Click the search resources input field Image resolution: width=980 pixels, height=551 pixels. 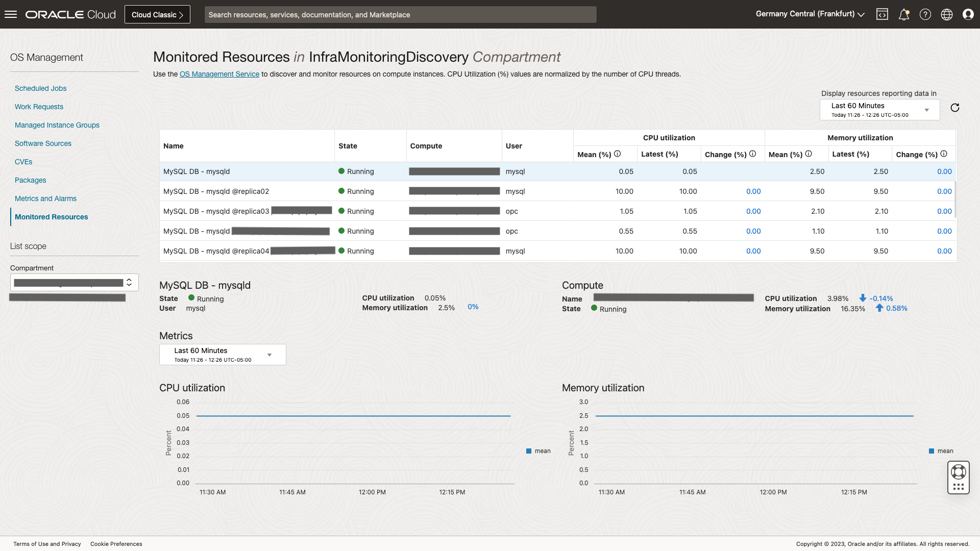click(x=400, y=14)
